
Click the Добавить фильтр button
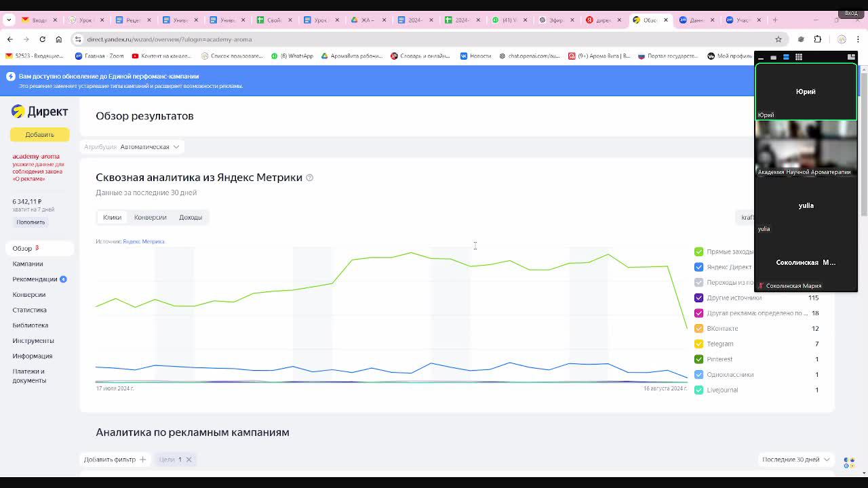click(x=115, y=460)
